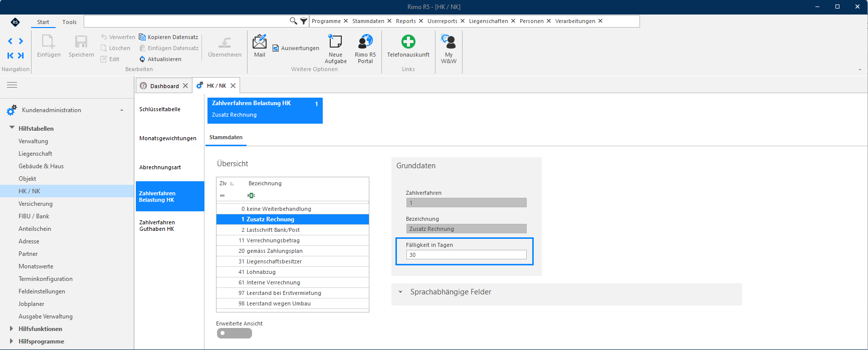
Task: Jump to the first record
Action: (x=10, y=56)
